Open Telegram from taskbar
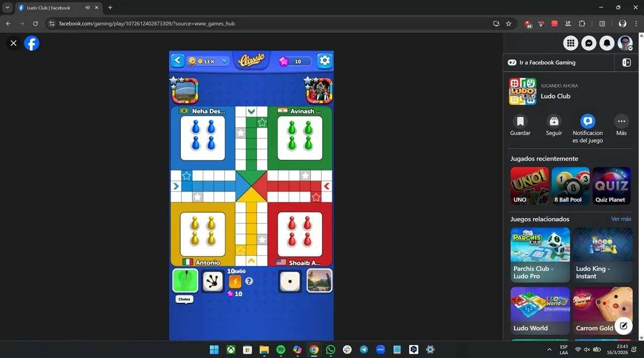This screenshot has height=358, width=644. point(364,349)
